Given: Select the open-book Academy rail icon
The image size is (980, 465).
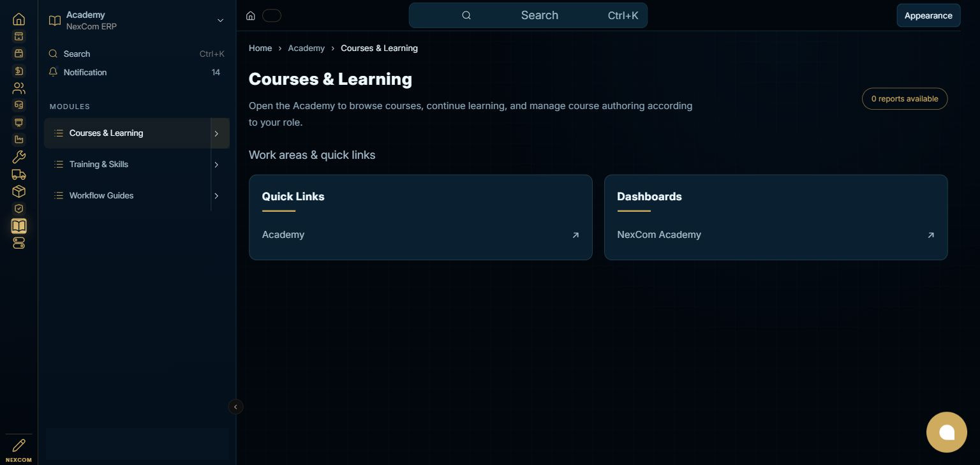Looking at the screenshot, I should [19, 226].
